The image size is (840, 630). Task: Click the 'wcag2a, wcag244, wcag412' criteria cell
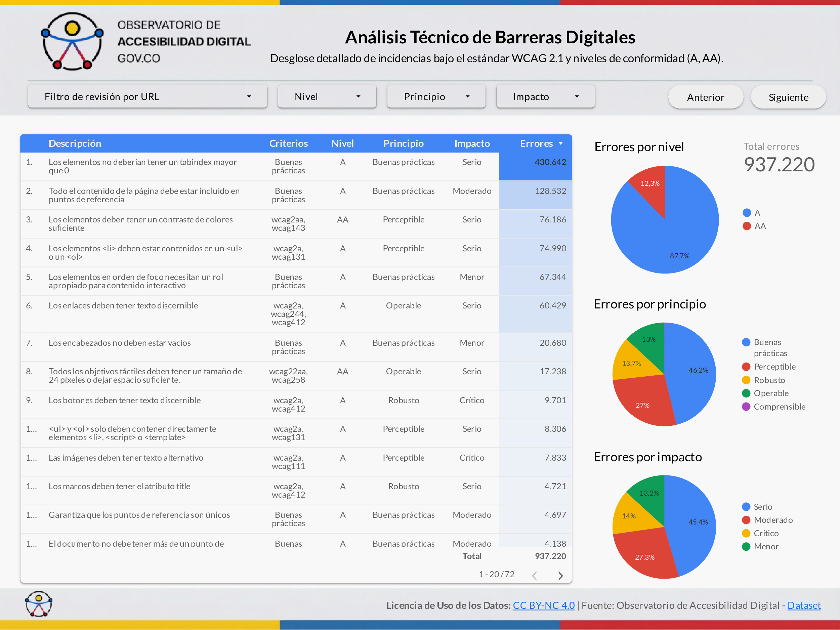tap(289, 314)
